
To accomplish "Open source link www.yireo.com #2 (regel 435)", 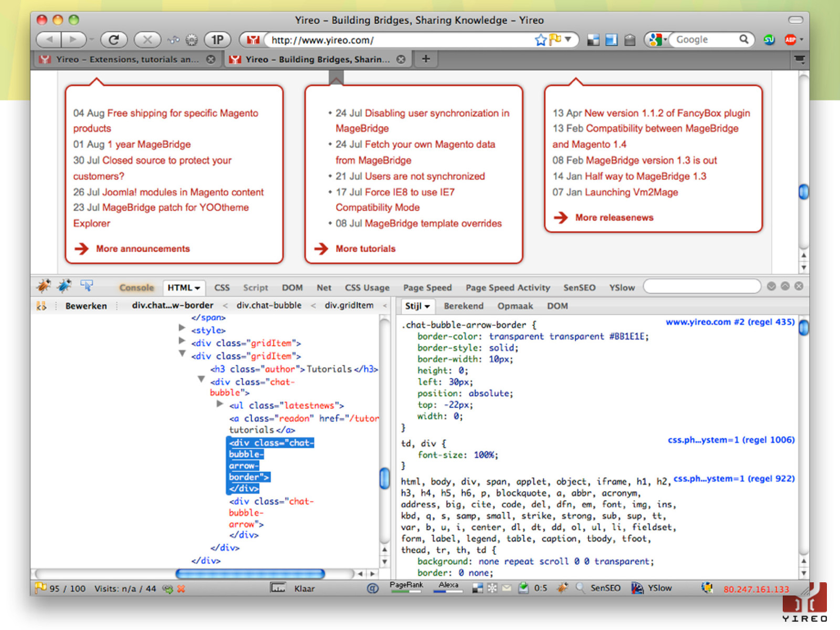I will click(x=730, y=322).
